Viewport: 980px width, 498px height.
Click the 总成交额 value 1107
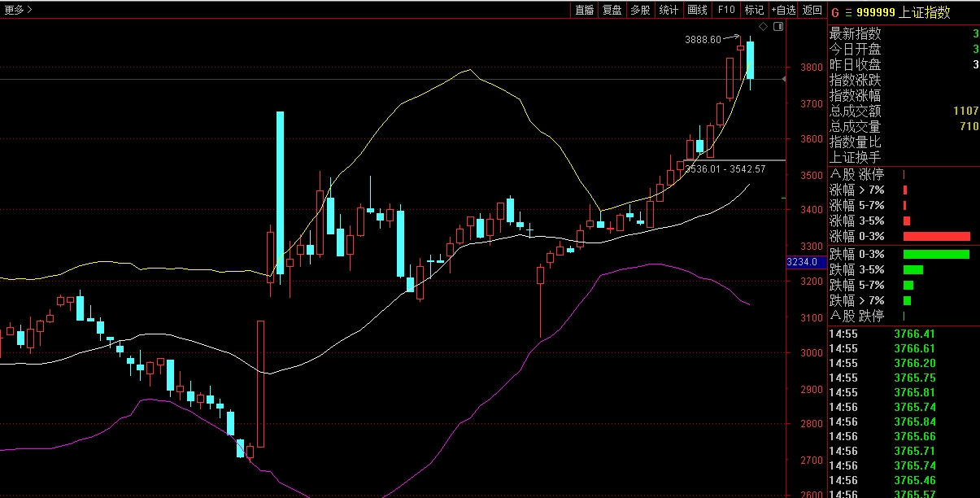click(965, 111)
